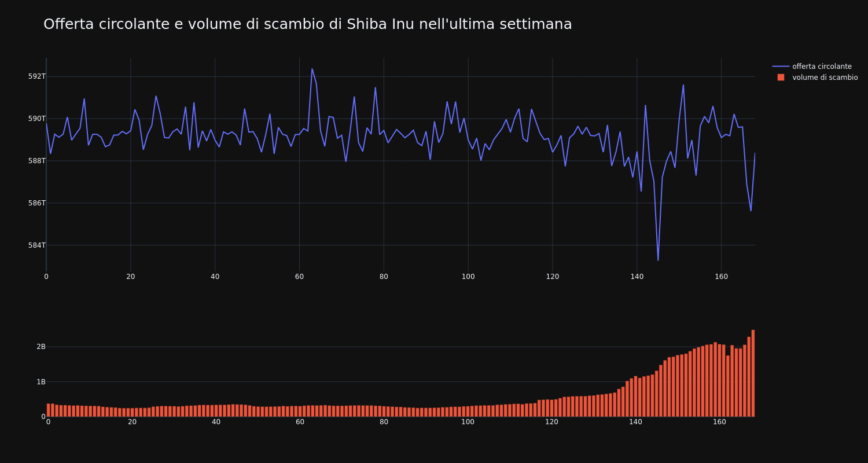Image resolution: width=868 pixels, height=463 pixels.
Task: Click the blue line swatch in the legend
Action: (x=781, y=67)
